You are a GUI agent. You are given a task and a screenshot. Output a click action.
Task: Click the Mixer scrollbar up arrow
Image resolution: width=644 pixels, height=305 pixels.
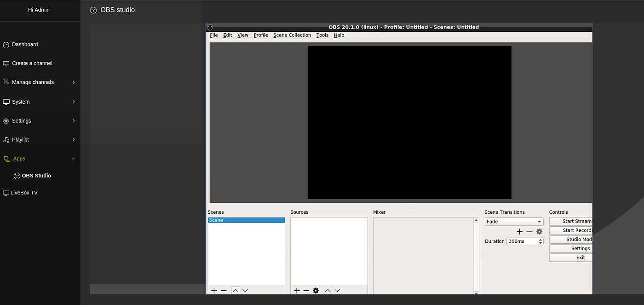pyautogui.click(x=476, y=221)
